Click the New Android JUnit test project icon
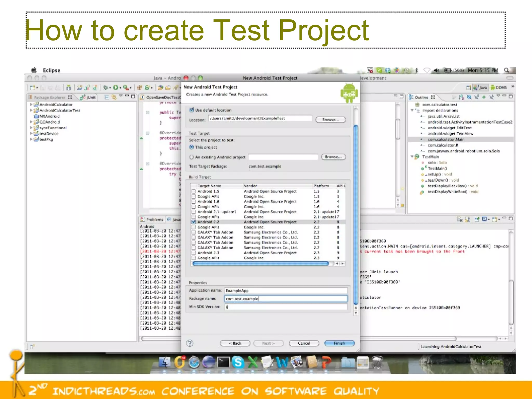The height and width of the screenshot is (399, 532). 87,88
